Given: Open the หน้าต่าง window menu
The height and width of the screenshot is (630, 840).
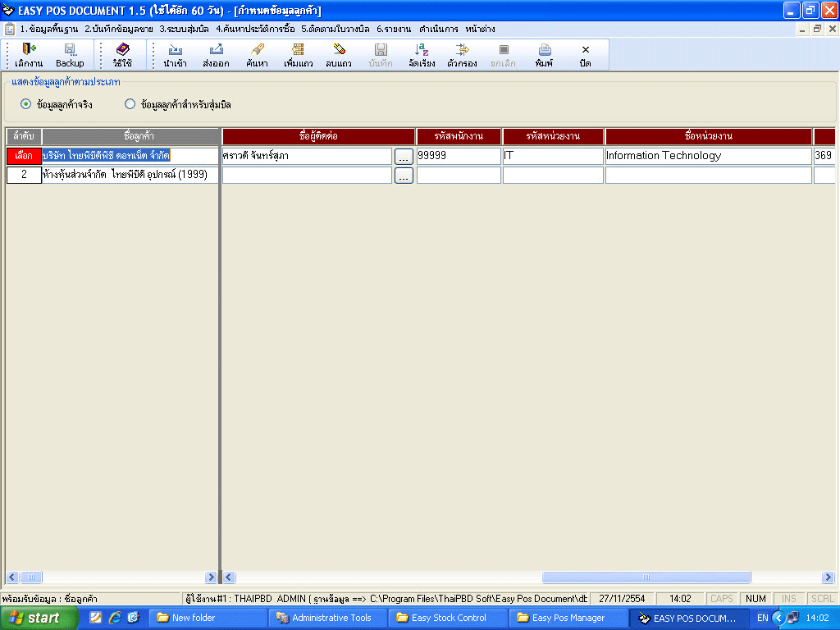Looking at the screenshot, I should (480, 29).
